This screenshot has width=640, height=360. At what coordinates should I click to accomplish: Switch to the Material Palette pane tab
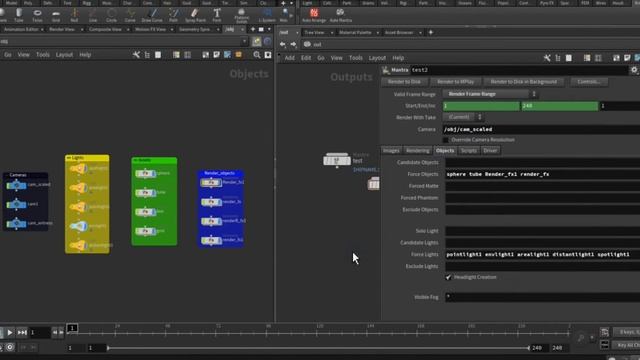[355, 33]
